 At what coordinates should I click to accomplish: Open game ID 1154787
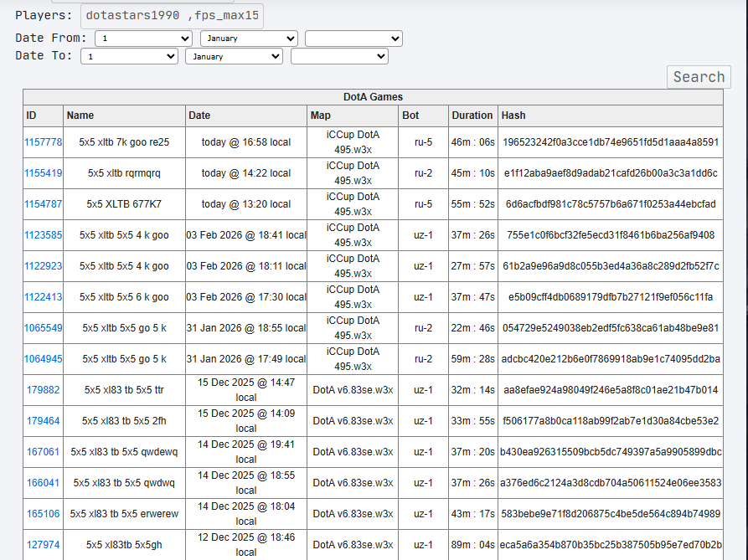tap(43, 204)
